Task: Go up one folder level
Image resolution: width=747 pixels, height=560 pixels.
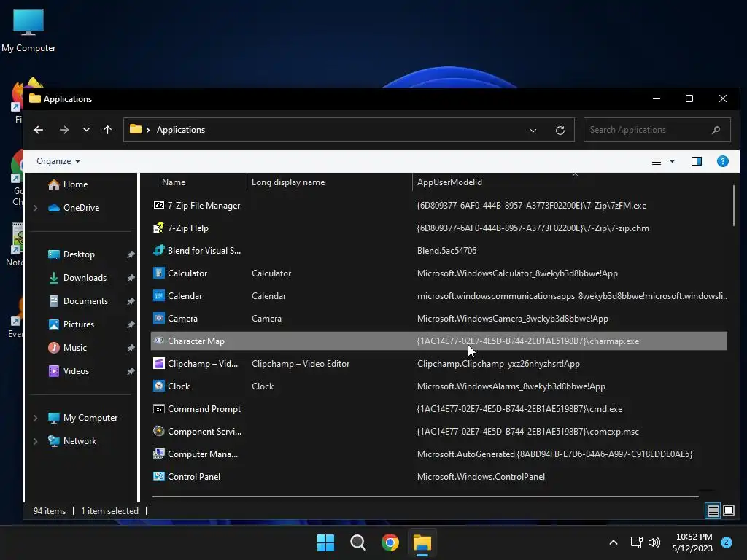Action: (x=108, y=130)
